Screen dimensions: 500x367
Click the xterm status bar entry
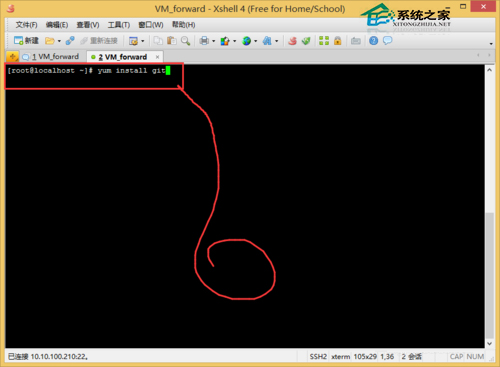click(x=340, y=357)
